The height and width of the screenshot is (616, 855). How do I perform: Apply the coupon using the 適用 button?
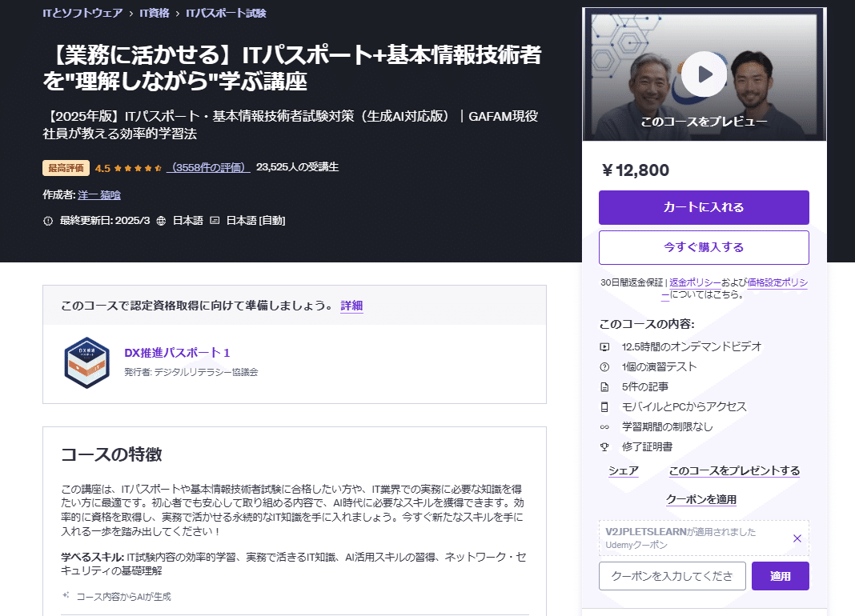(x=780, y=575)
